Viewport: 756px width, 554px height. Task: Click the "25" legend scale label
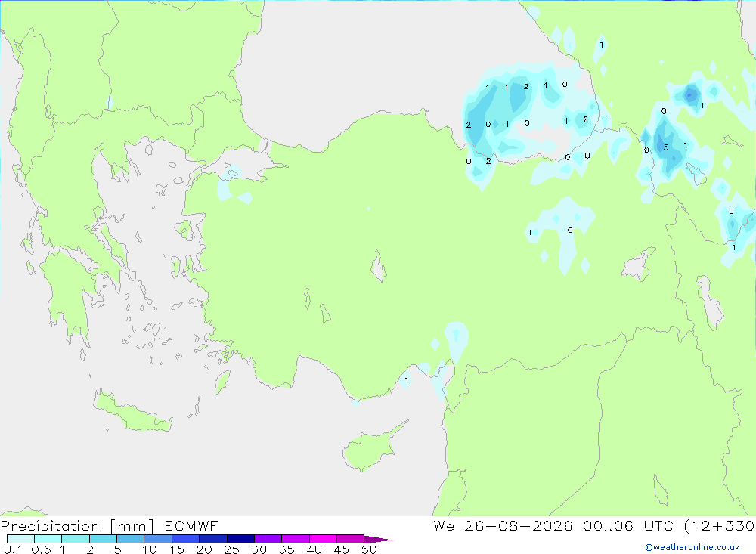tap(232, 549)
